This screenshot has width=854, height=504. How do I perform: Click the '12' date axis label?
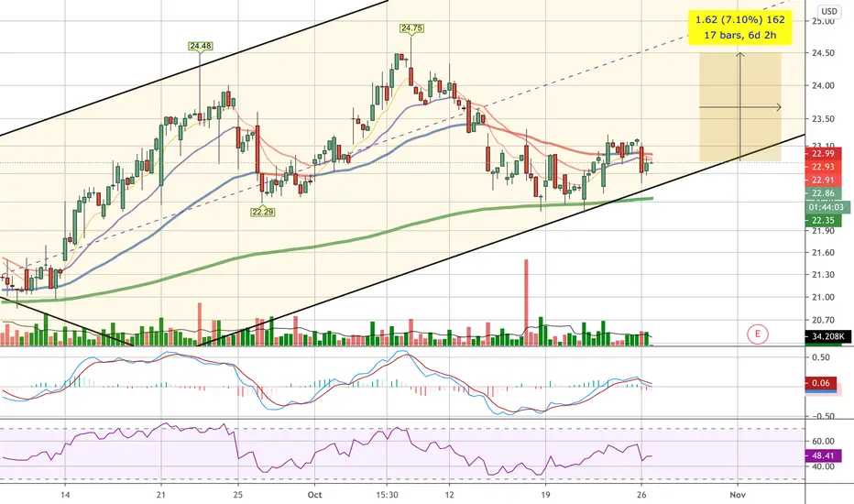(x=449, y=495)
